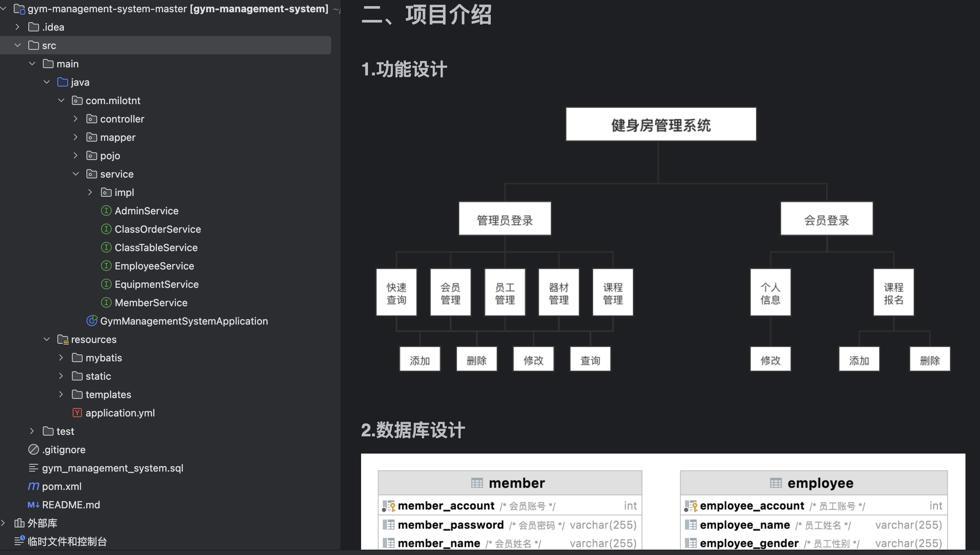Click the pom.xml Maven icon
The height and width of the screenshot is (555, 980).
click(x=34, y=486)
